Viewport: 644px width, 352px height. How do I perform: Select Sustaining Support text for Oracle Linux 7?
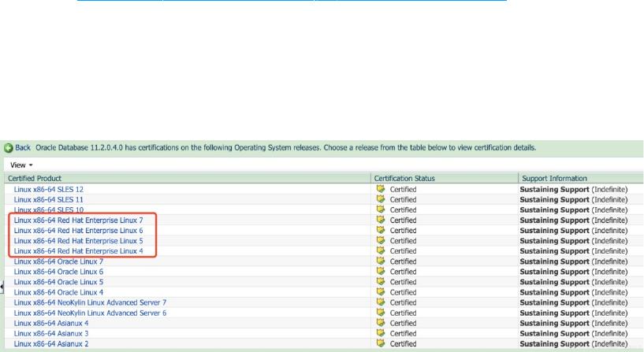pyautogui.click(x=554, y=261)
